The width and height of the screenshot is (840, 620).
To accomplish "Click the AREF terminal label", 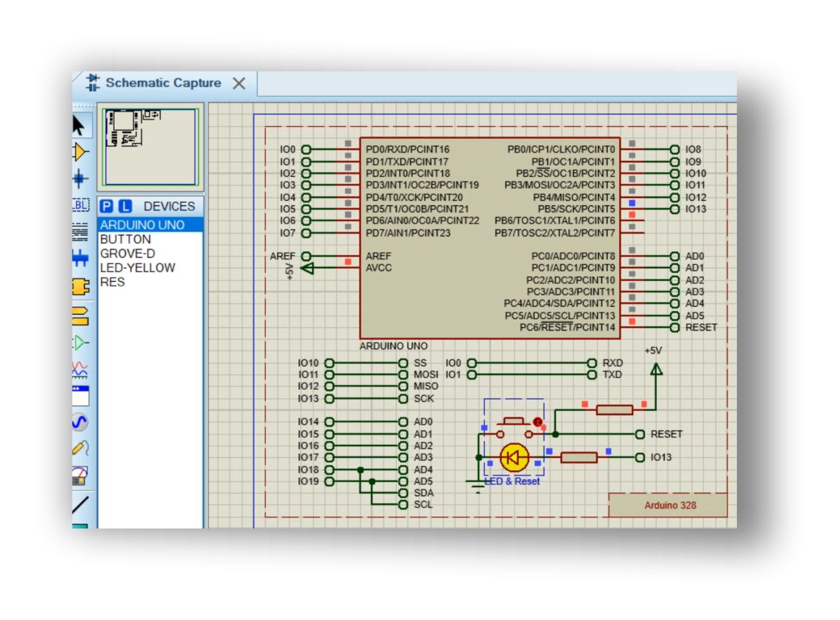I will 282,256.
